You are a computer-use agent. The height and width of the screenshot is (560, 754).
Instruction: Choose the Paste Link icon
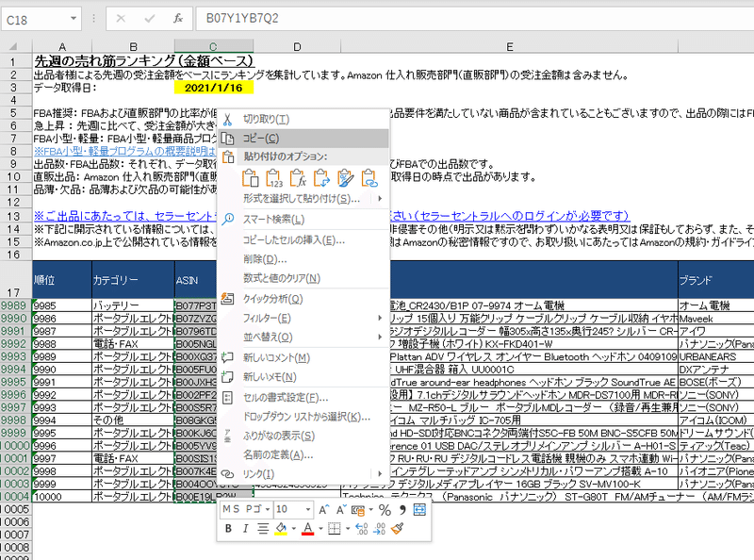tap(369, 178)
